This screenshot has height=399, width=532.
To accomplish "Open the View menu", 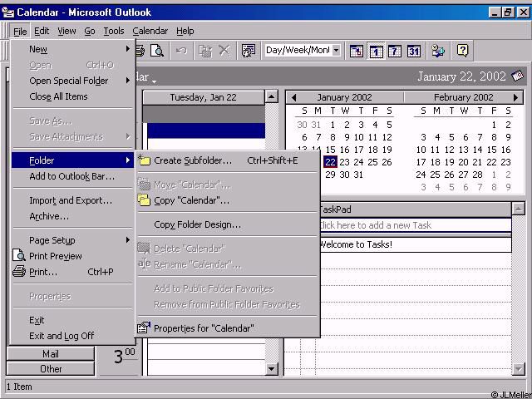I will [x=66, y=32].
